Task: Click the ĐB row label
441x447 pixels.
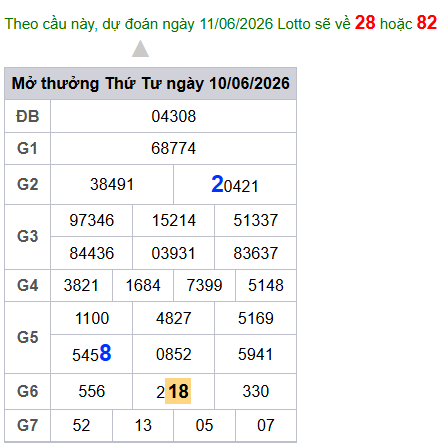Action: click(28, 116)
